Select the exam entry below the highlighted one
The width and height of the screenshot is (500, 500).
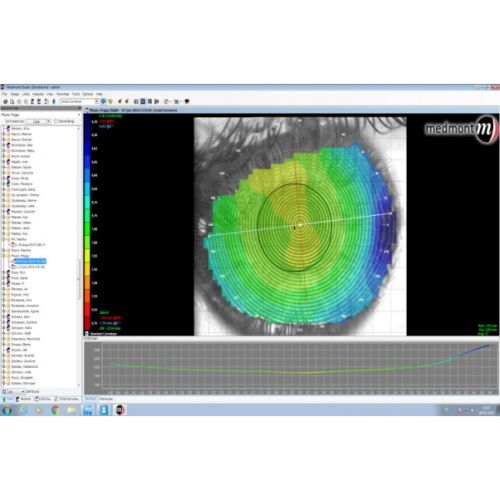coord(30,267)
